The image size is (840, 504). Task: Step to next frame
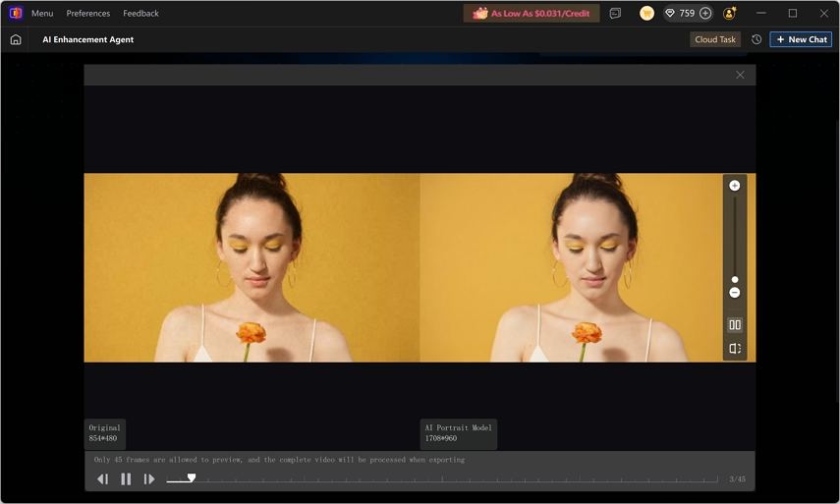(x=149, y=479)
